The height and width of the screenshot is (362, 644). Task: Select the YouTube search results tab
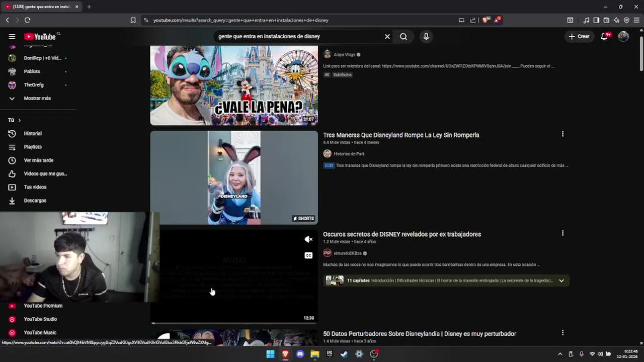(x=41, y=7)
